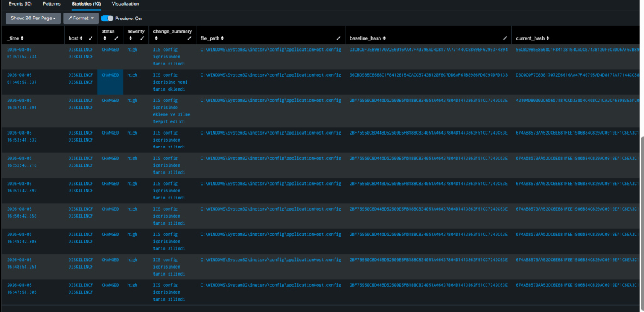
Task: Click CHANGED status in the 16:53:41.532 row
Action: pos(110,133)
